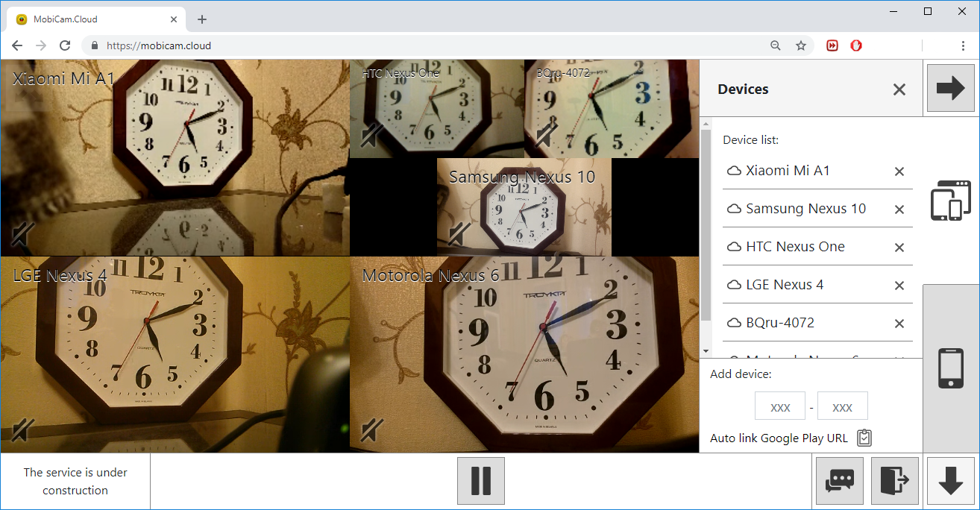
Task: Unmute the Motorola Nexus 6 camera feed
Action: coord(372,430)
